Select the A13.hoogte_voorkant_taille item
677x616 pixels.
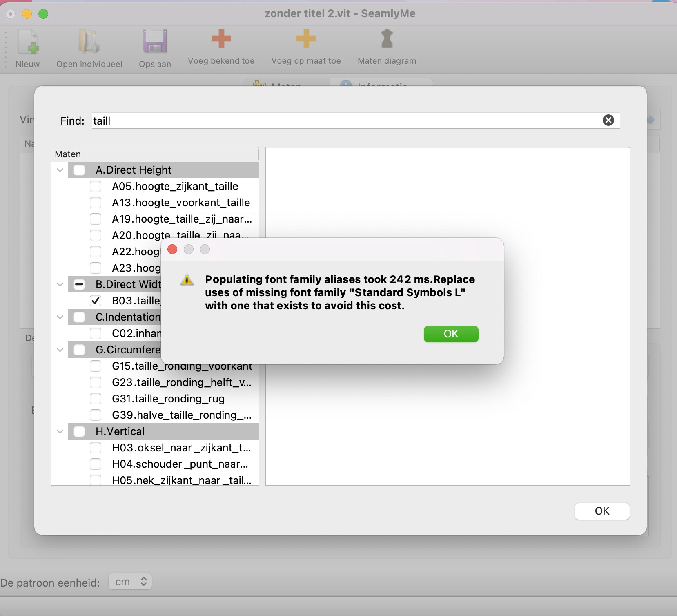tap(181, 203)
